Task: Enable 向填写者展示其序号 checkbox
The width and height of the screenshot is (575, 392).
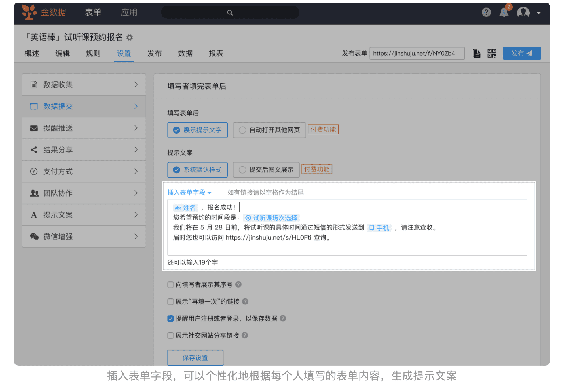Action: coord(170,284)
